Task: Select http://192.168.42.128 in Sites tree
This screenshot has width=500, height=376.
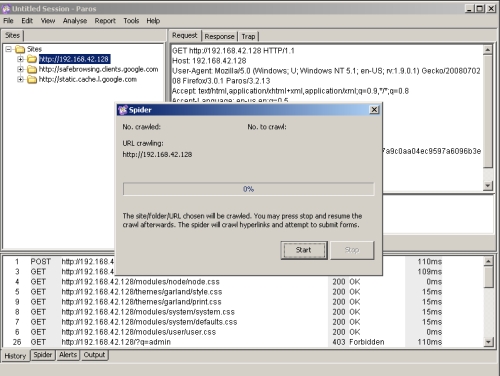Action: [74, 59]
